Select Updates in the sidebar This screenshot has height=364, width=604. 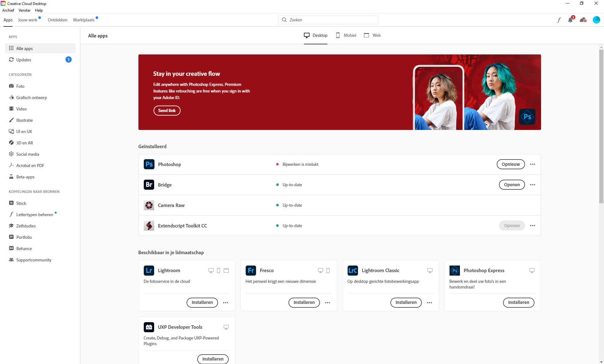pos(24,60)
